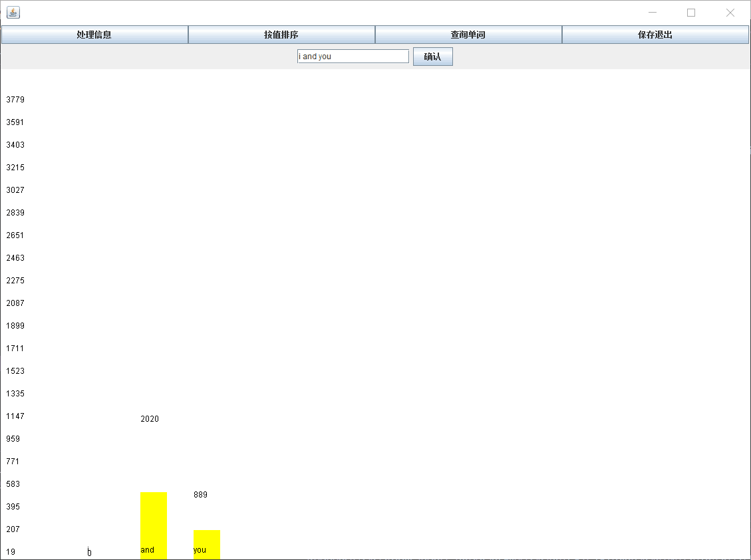The width and height of the screenshot is (751, 560).
Task: Click the axis value 395
Action: (13, 506)
